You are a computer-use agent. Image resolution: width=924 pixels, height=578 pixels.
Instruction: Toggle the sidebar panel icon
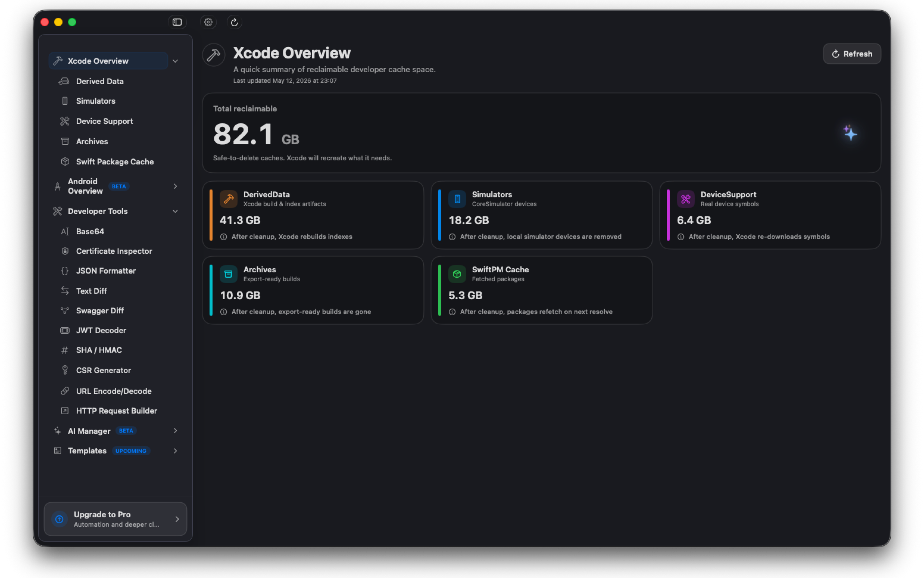pos(177,22)
